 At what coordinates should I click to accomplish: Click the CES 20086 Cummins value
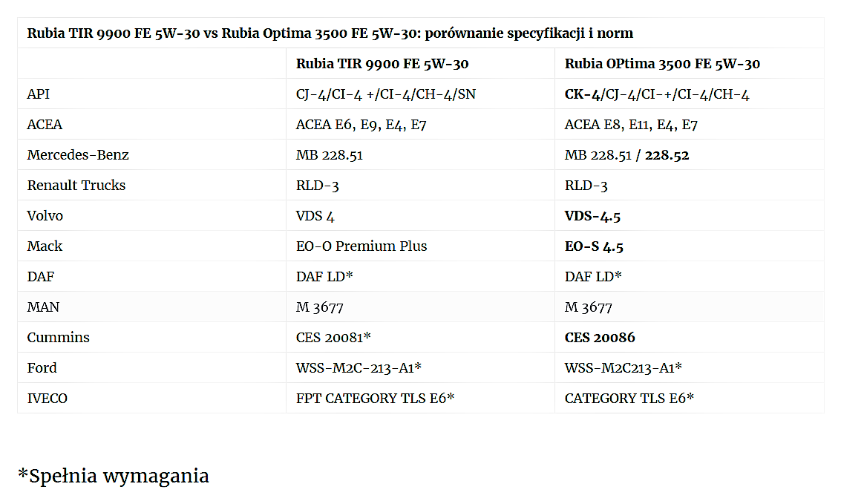pos(600,338)
